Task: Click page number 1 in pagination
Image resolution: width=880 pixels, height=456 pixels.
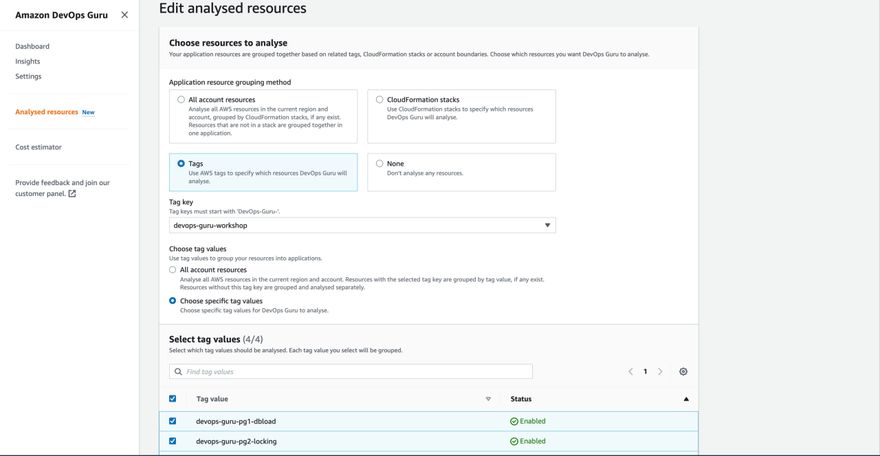Action: pos(645,371)
